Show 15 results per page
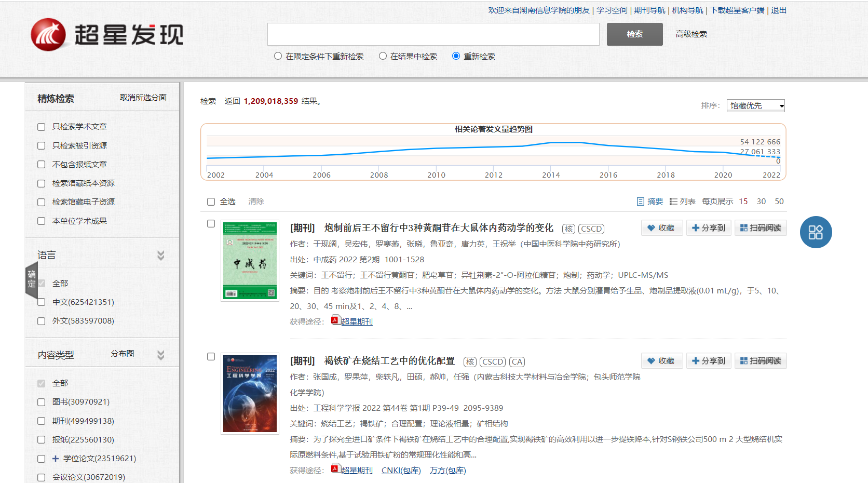Screen dimensions: 868x483 tap(743, 202)
